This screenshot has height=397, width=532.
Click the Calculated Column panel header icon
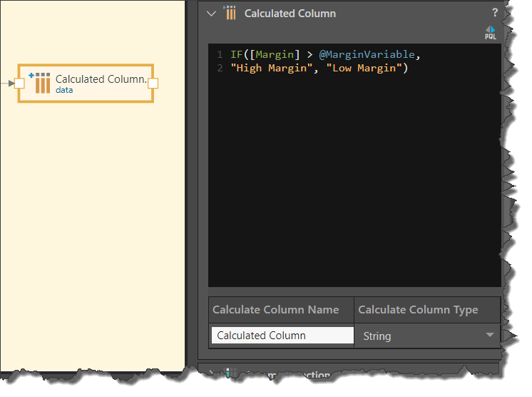(x=230, y=13)
